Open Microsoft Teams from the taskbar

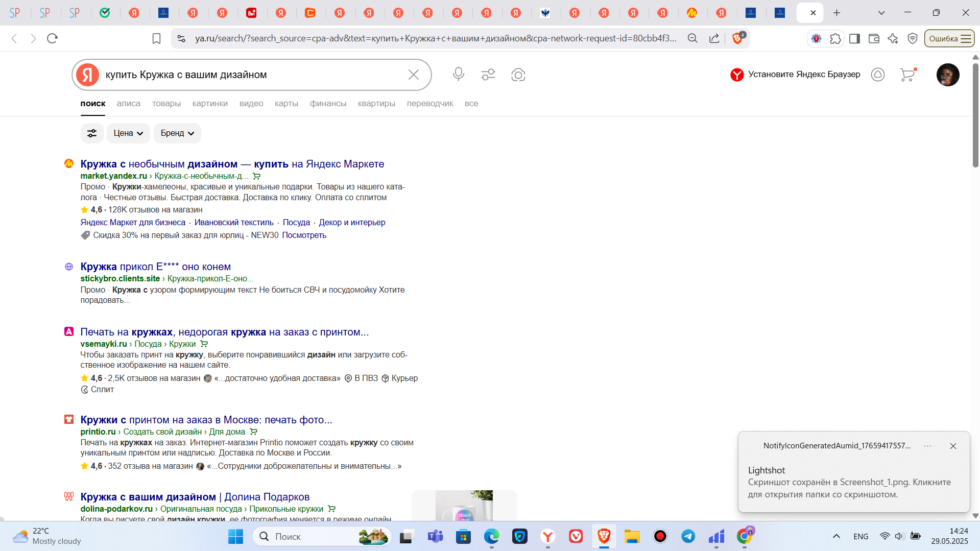(435, 536)
